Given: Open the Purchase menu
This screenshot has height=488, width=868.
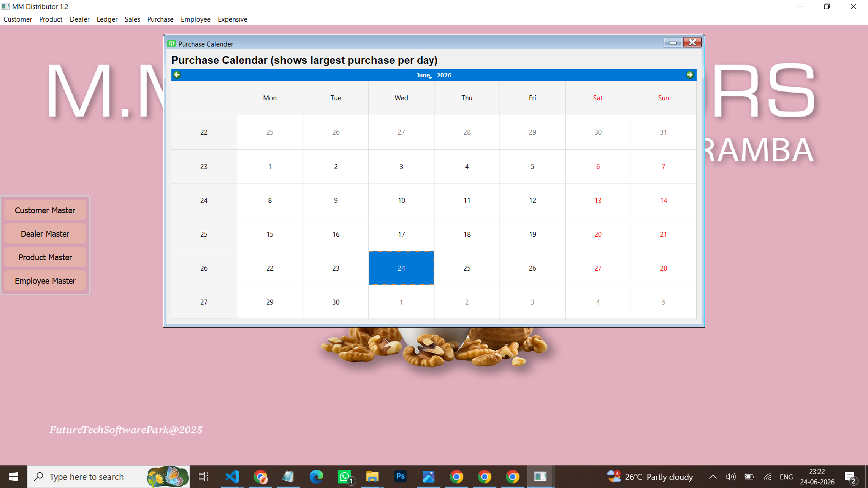Looking at the screenshot, I should coord(160,19).
